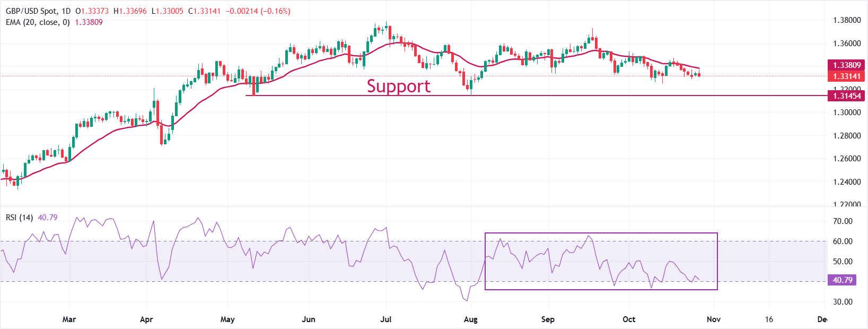Click the Jul label on time axis
This screenshot has width=868, height=329.
pyautogui.click(x=386, y=319)
